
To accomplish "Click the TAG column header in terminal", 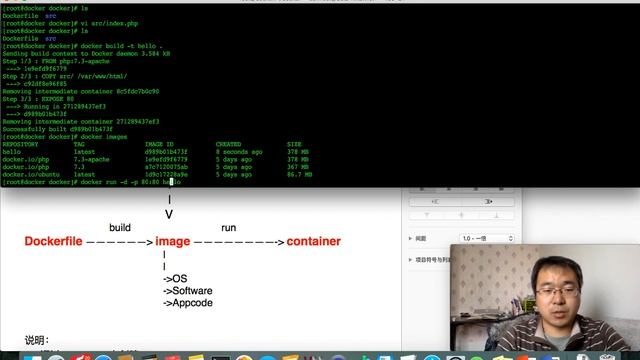I will tap(79, 144).
